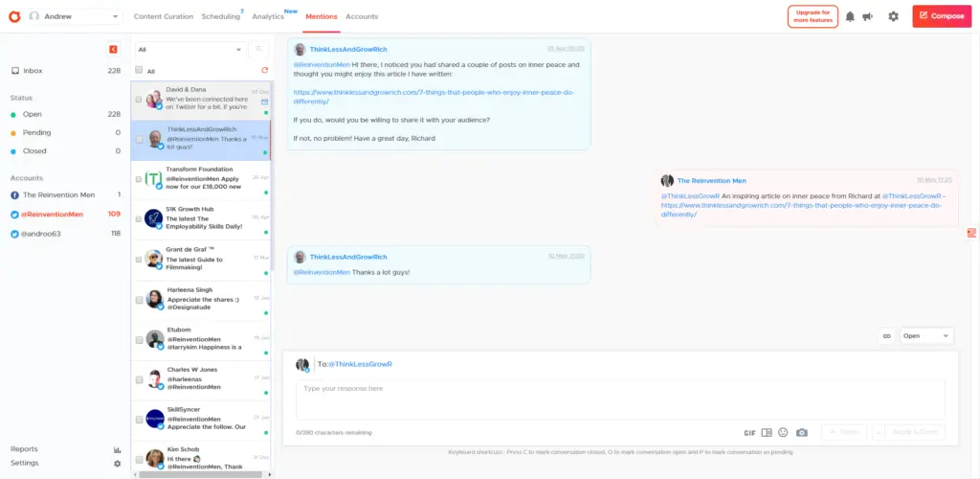
Task: Insert a GIF into the reply
Action: (x=749, y=432)
